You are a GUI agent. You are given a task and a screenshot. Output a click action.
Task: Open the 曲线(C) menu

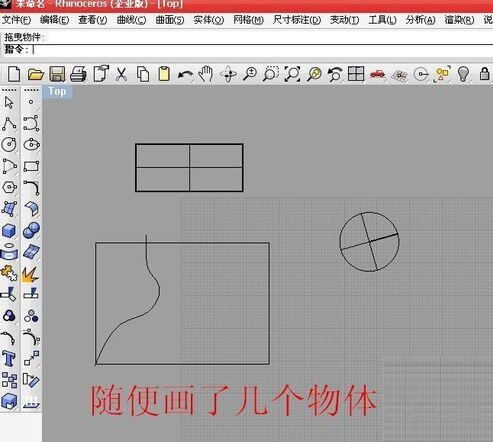(131, 20)
